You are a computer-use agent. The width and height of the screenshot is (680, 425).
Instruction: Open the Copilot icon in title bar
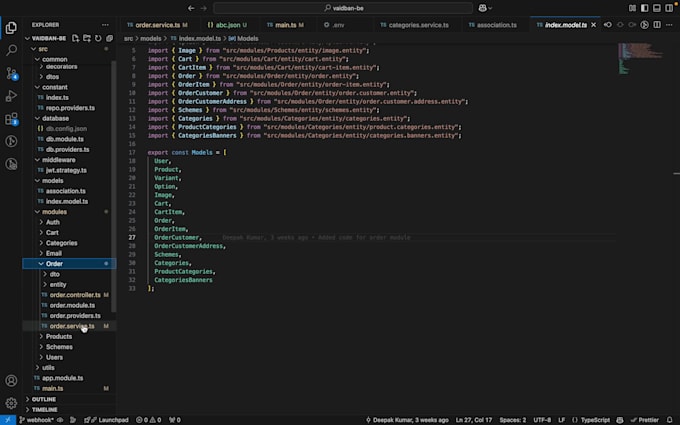tap(485, 8)
